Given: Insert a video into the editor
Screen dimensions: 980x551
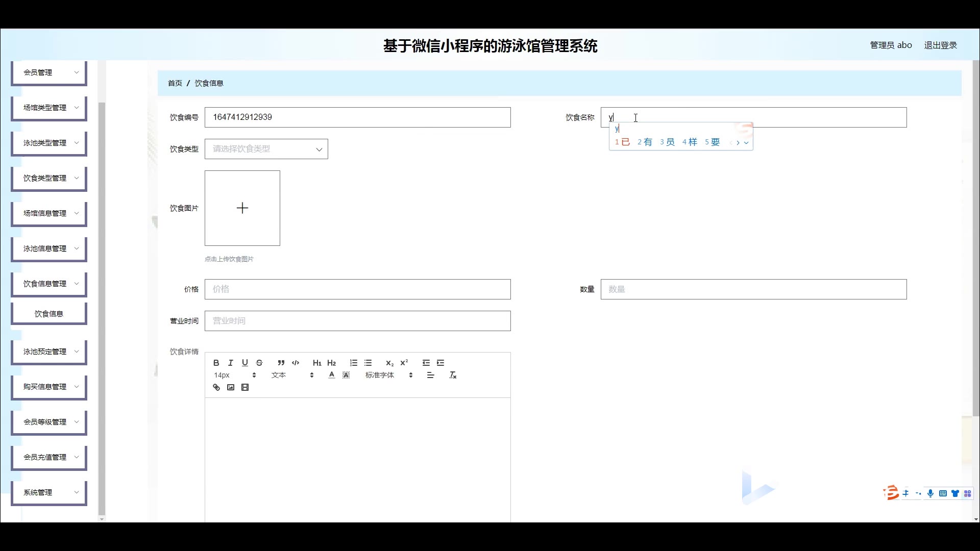Looking at the screenshot, I should pyautogui.click(x=245, y=387).
